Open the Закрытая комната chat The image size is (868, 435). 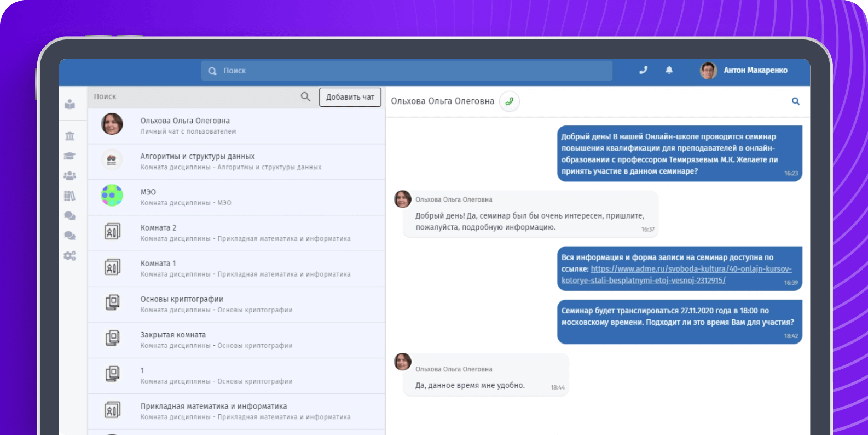[x=236, y=340]
